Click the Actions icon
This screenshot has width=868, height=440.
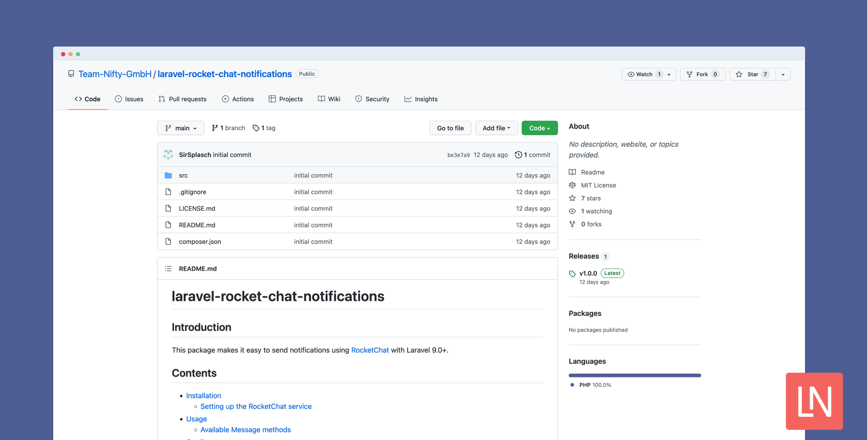coord(225,98)
